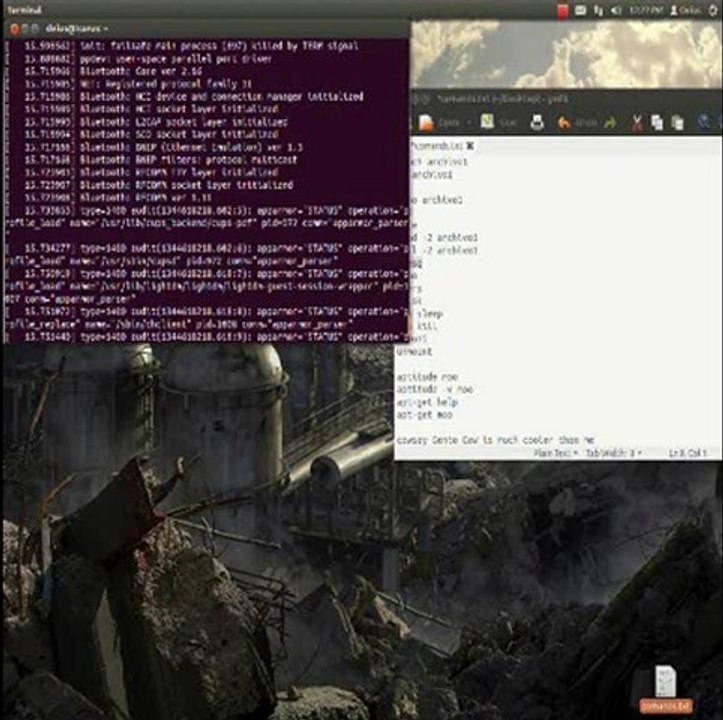This screenshot has width=723, height=720.
Task: Open the comandi.txt file icon on desktop
Action: pos(665,690)
